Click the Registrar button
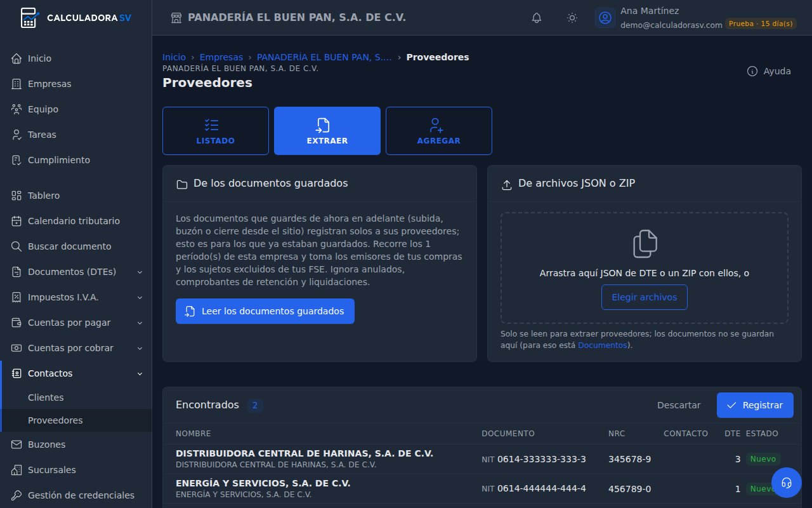This screenshot has width=812, height=508. point(755,405)
